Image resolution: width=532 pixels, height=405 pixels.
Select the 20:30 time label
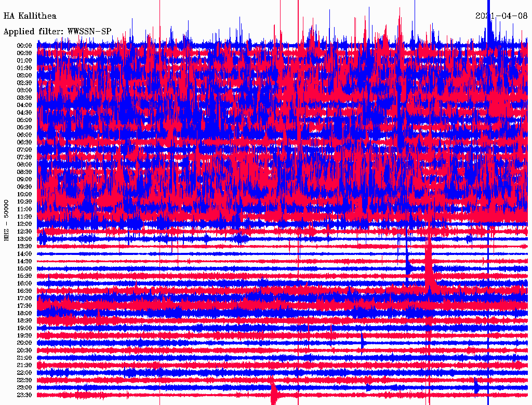pyautogui.click(x=24, y=350)
